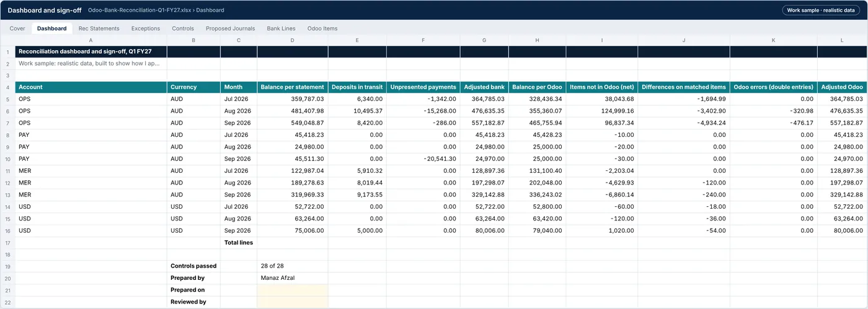Click the Prepared by label cell
Image resolution: width=868 pixels, height=309 pixels.
click(x=193, y=278)
